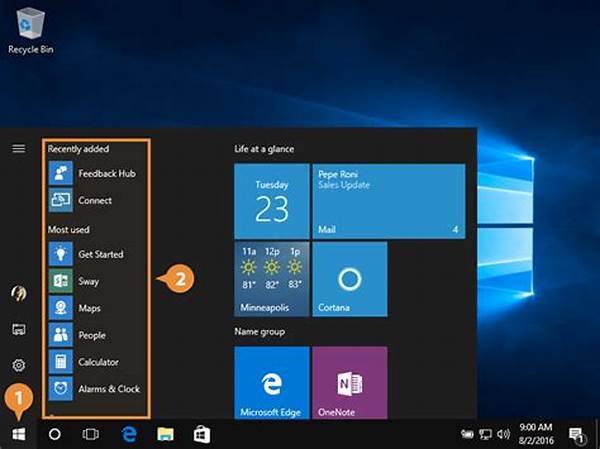The width and height of the screenshot is (600, 449).
Task: Open Settings gear in Start sidebar
Action: (x=19, y=366)
